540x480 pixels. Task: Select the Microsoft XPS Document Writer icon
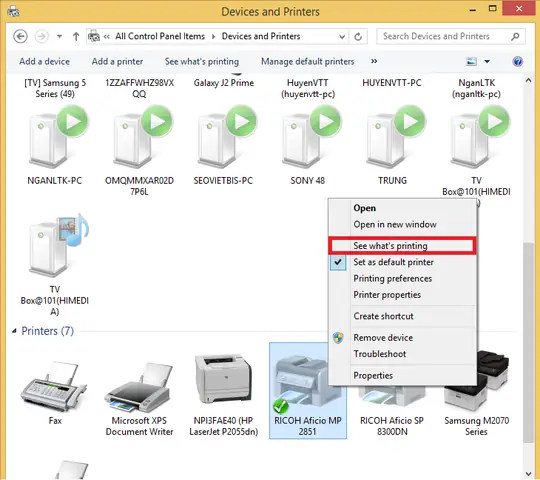pos(139,387)
